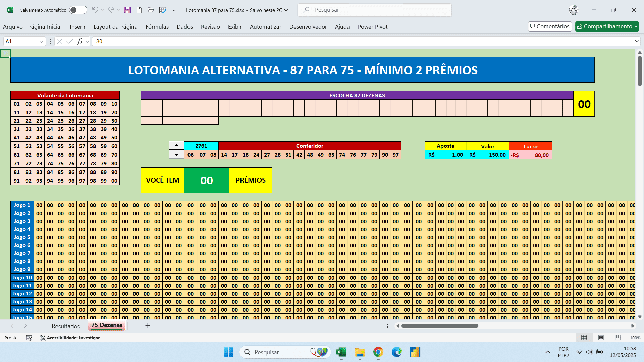This screenshot has width=644, height=362.
Task: Select the Lucro value -R$ 80,00
Action: (x=530, y=155)
